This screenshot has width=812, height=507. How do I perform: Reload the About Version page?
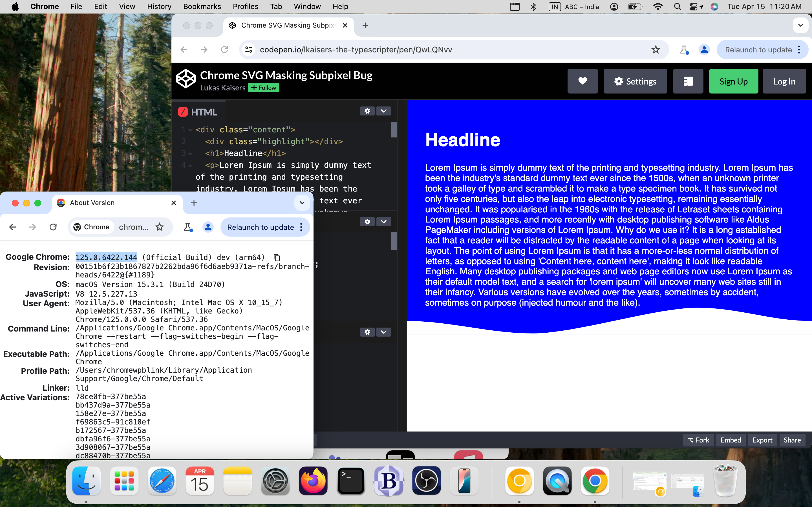(53, 227)
